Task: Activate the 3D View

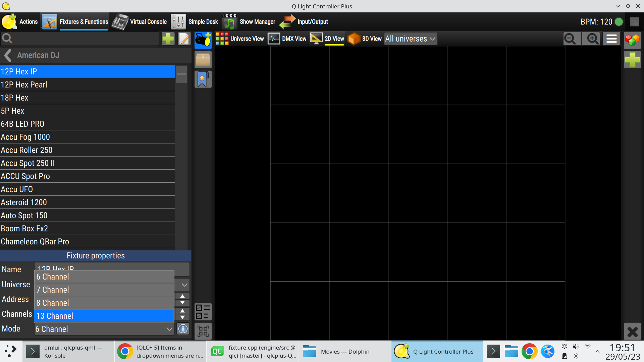Action: 365,39
